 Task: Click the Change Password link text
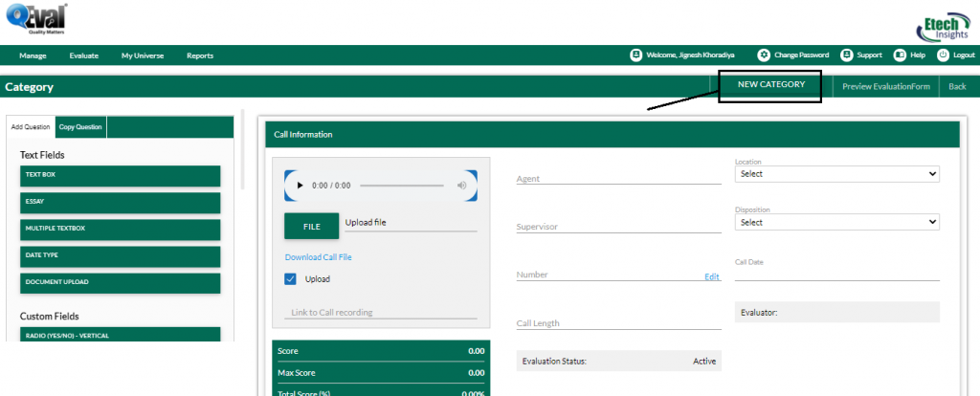click(801, 55)
